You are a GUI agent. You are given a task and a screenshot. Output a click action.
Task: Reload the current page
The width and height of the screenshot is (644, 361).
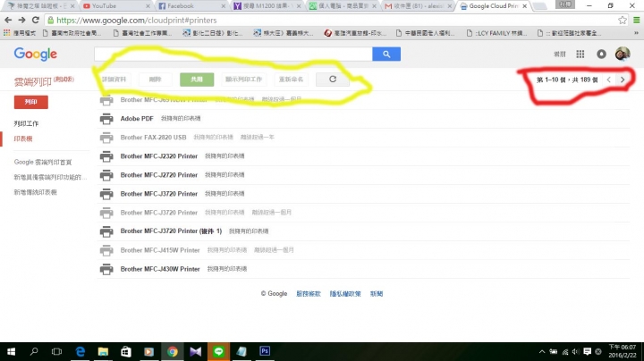click(x=36, y=20)
